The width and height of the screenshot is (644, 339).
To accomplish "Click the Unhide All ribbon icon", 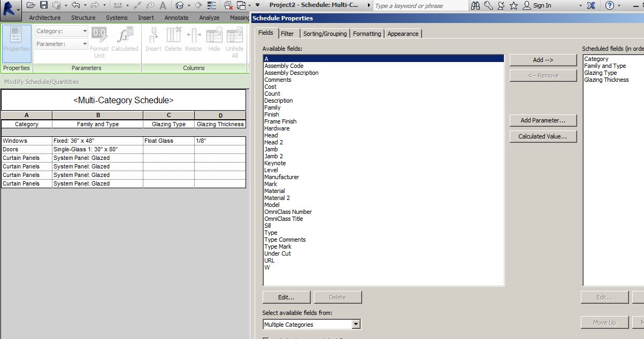I will tap(234, 42).
